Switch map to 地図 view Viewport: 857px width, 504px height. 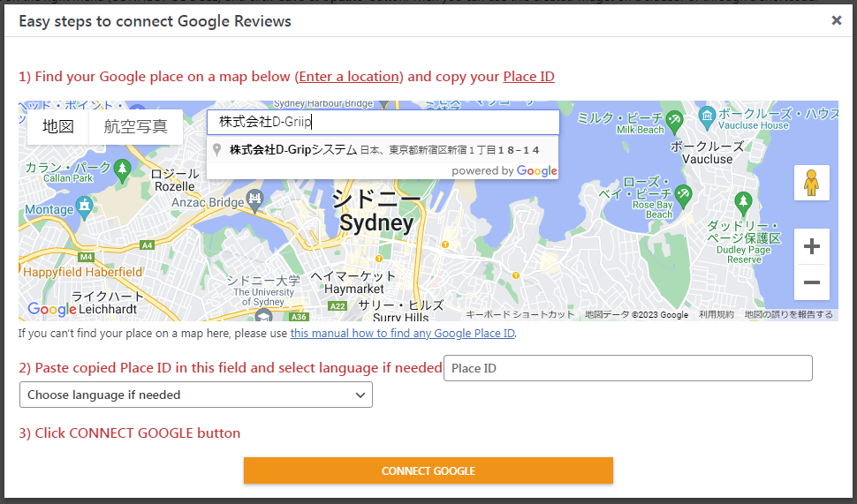58,127
